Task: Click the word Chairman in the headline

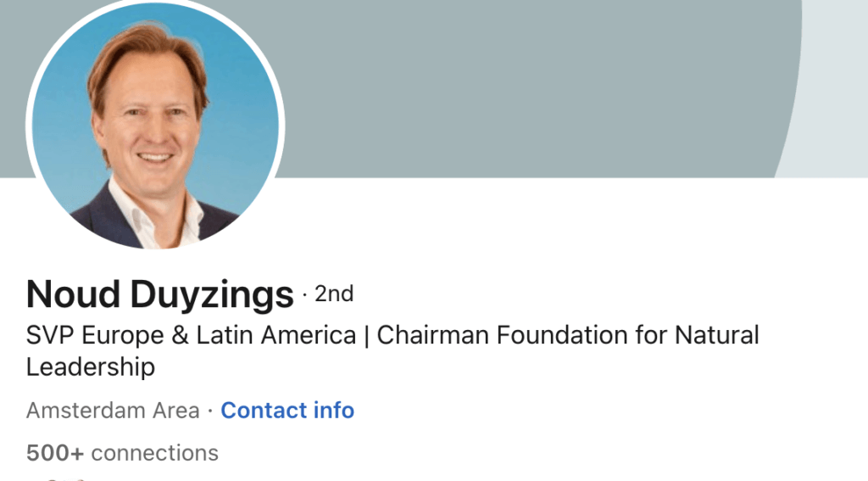Action: (x=433, y=335)
